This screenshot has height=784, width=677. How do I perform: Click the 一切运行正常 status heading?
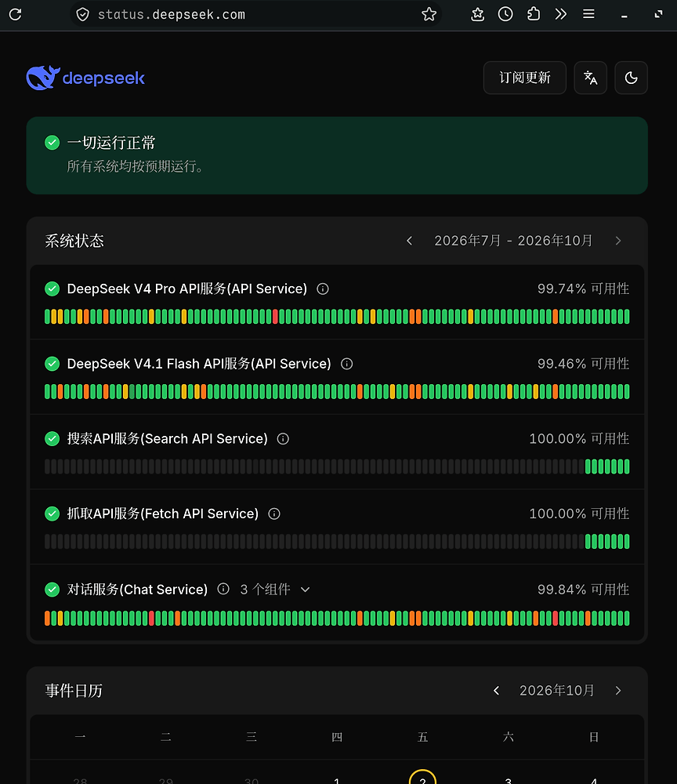[111, 143]
